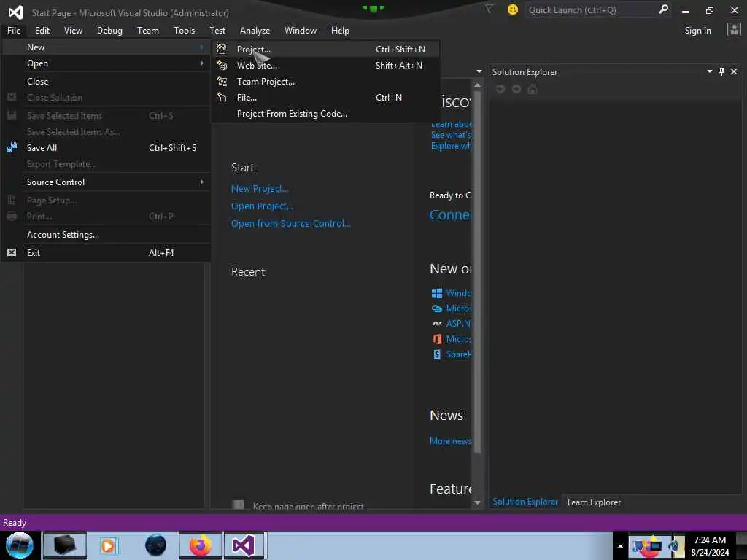
Task: Open the Test menu
Action: pos(217,31)
